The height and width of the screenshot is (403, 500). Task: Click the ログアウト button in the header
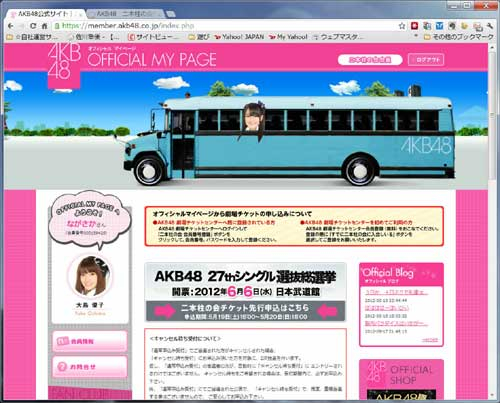(x=426, y=60)
